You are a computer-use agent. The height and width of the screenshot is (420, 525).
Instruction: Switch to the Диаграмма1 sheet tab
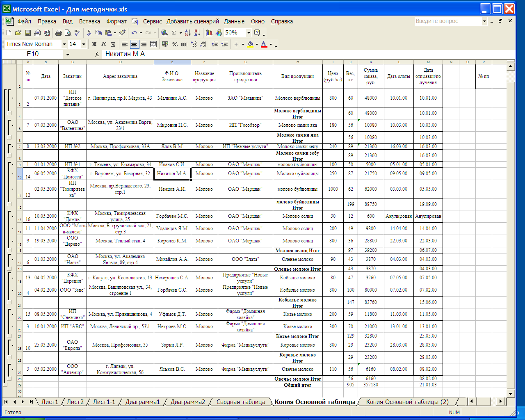point(142,402)
